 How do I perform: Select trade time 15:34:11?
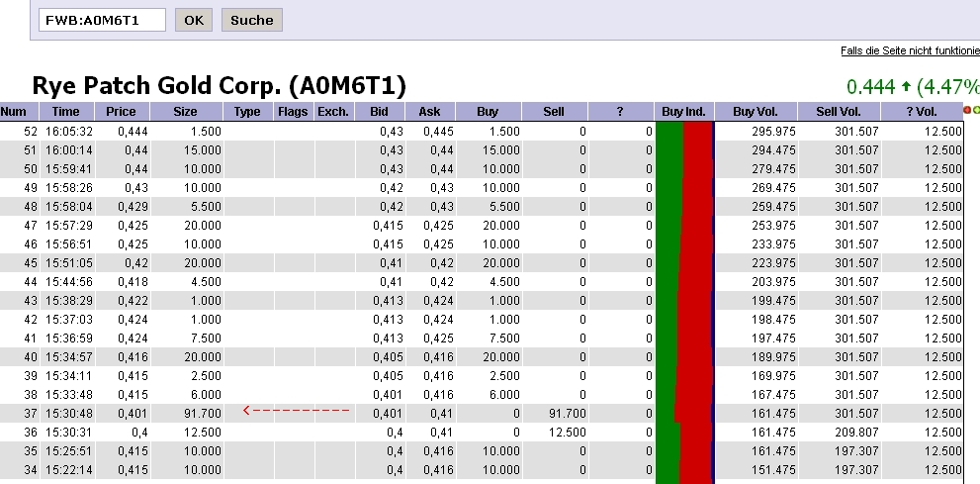[69, 375]
